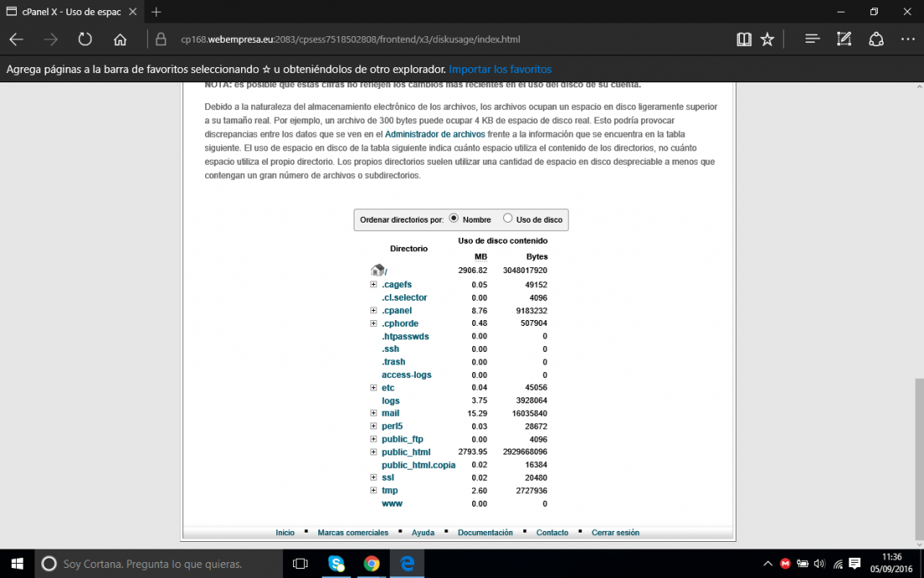Open Ayuda footer link
This screenshot has height=578, width=924.
coord(423,533)
